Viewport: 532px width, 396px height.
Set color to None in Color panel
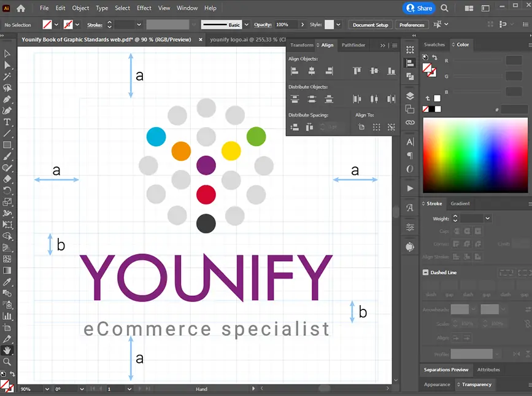425,109
